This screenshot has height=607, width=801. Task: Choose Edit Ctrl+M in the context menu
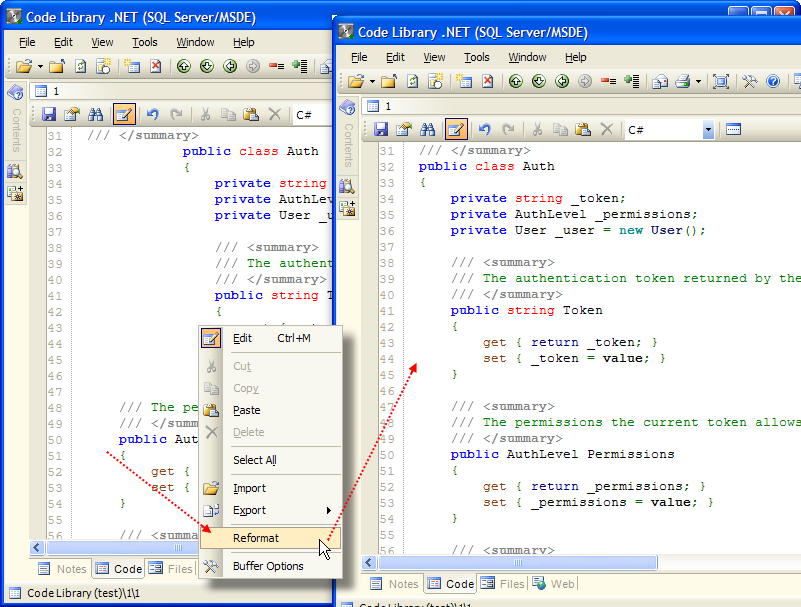[270, 338]
